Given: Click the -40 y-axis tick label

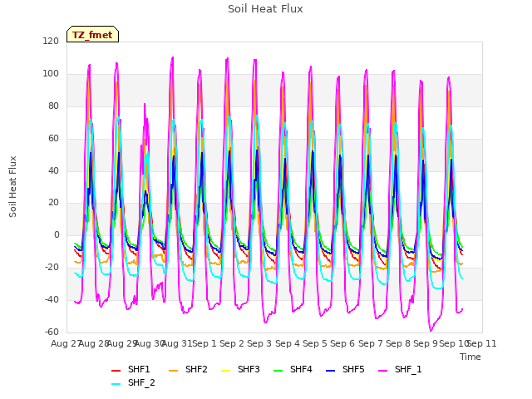Looking at the screenshot, I should (52, 299).
